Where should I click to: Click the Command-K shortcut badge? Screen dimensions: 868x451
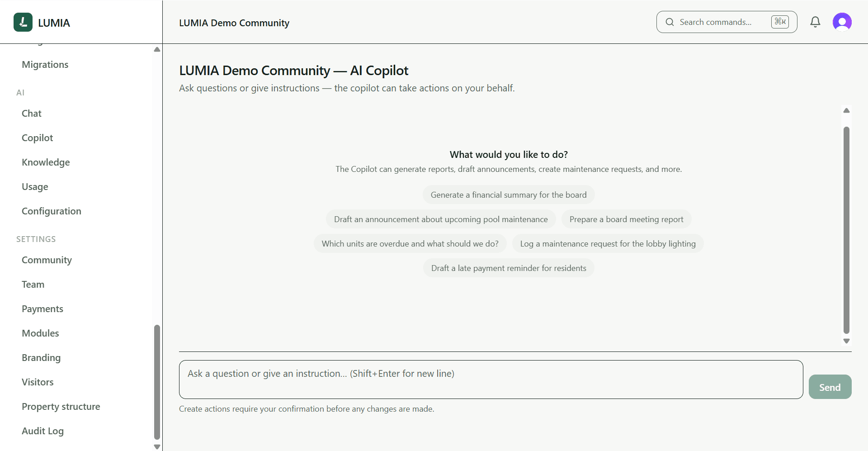coord(780,22)
